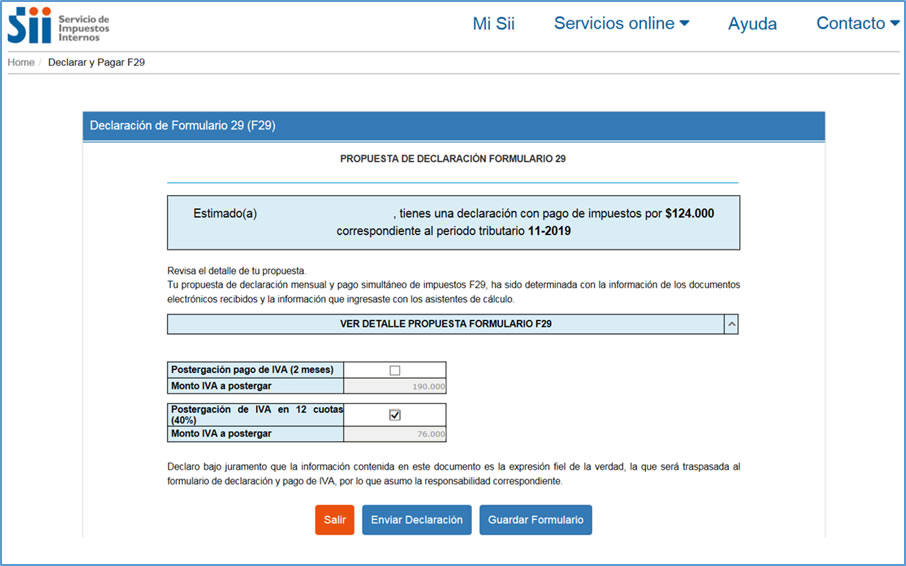Expand the Contacto dropdown menu

point(857,24)
